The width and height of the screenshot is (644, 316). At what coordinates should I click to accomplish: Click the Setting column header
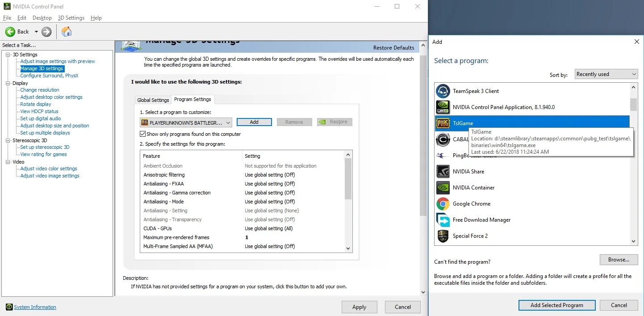pyautogui.click(x=293, y=156)
